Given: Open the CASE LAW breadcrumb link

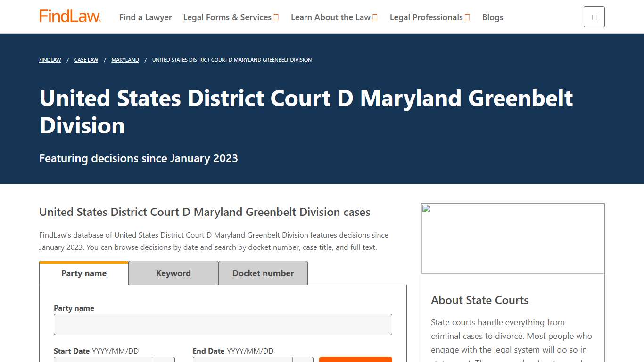Looking at the screenshot, I should (x=86, y=60).
